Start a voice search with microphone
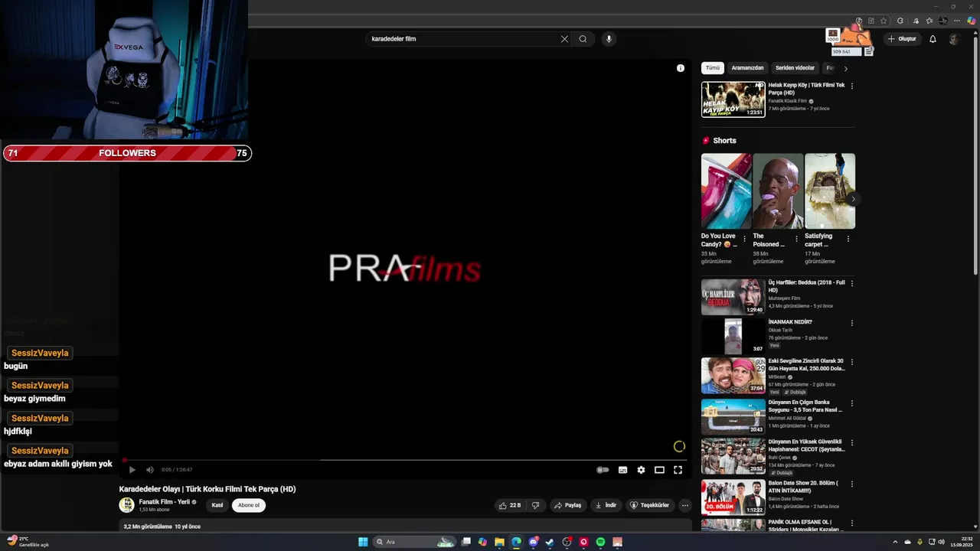Viewport: 980px width, 551px height. pyautogui.click(x=609, y=39)
